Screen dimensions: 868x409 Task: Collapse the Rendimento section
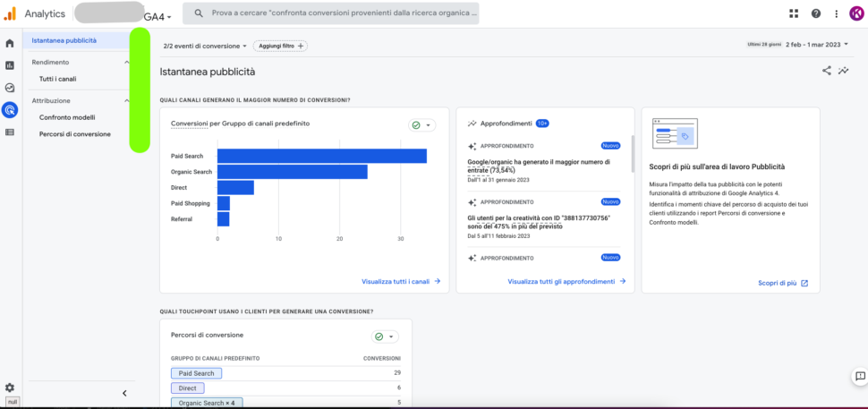tap(127, 63)
